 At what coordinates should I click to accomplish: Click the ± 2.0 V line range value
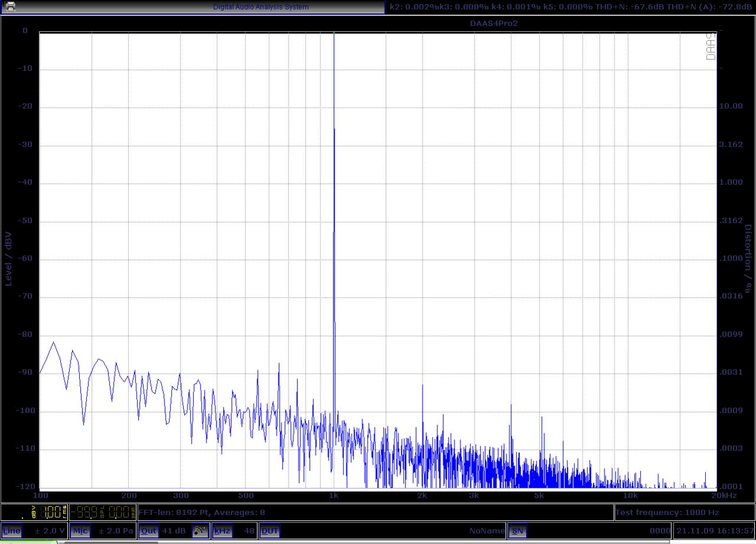click(50, 530)
